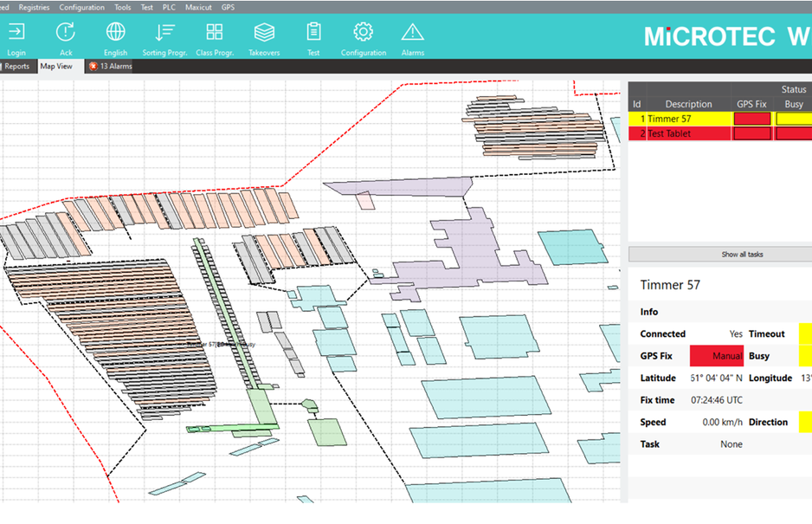This screenshot has height=524, width=812.
Task: Click the Login toolbar icon
Action: tap(16, 33)
